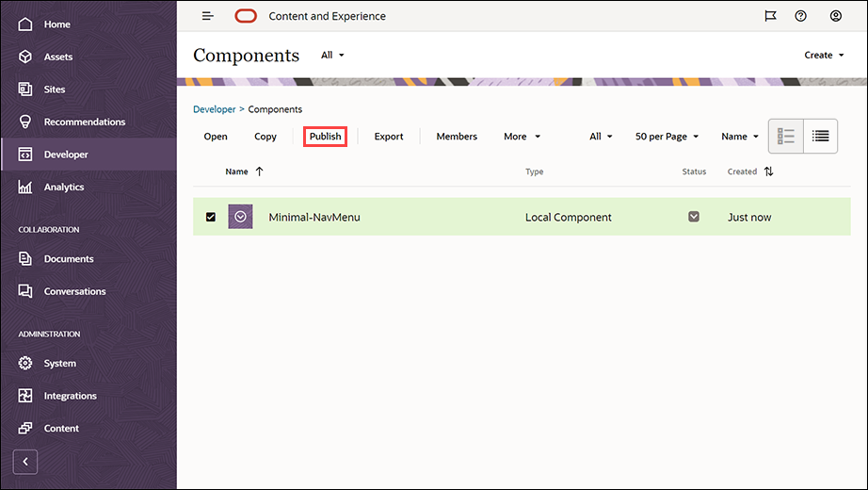Click the status icon for Minimal-NavMenu
This screenshot has height=490, width=868.
click(694, 217)
